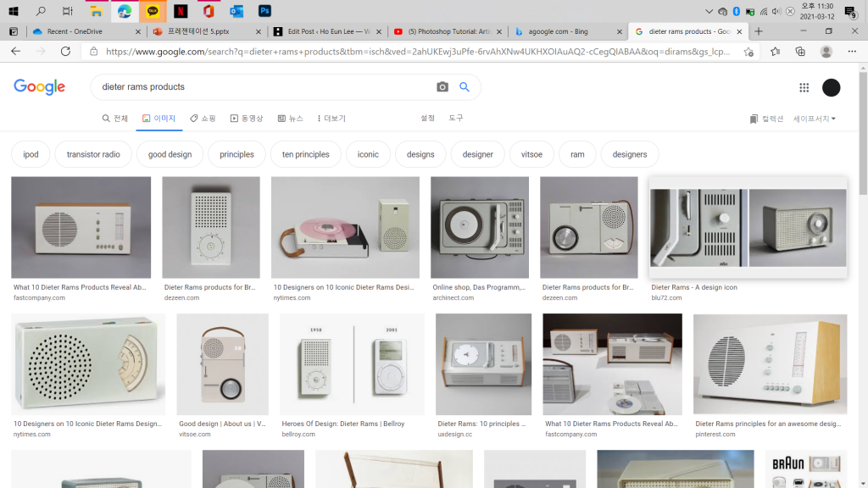Filter results by transistor radio chip
868x488 pixels.
93,154
